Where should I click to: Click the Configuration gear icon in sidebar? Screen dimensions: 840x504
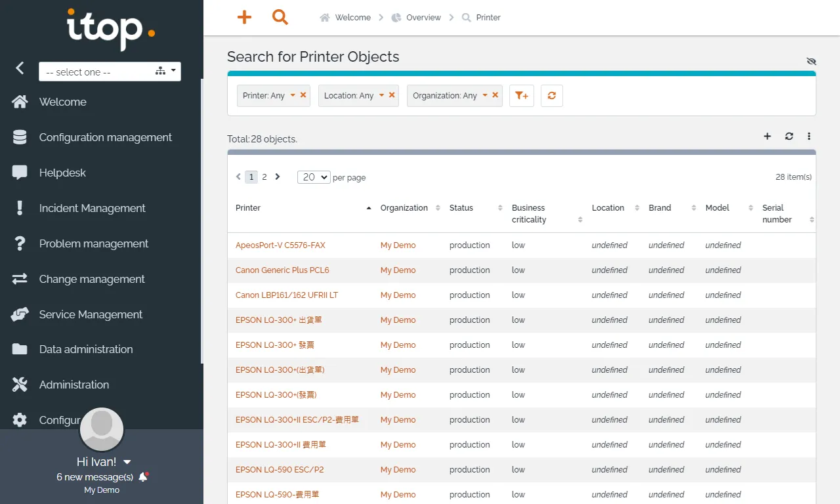(x=20, y=420)
